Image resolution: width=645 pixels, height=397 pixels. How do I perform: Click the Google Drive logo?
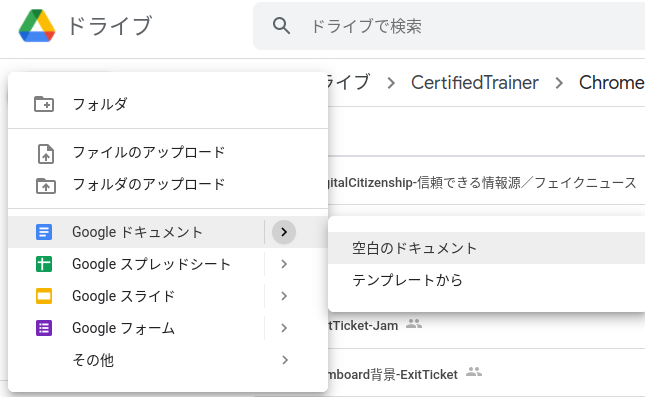(37, 26)
